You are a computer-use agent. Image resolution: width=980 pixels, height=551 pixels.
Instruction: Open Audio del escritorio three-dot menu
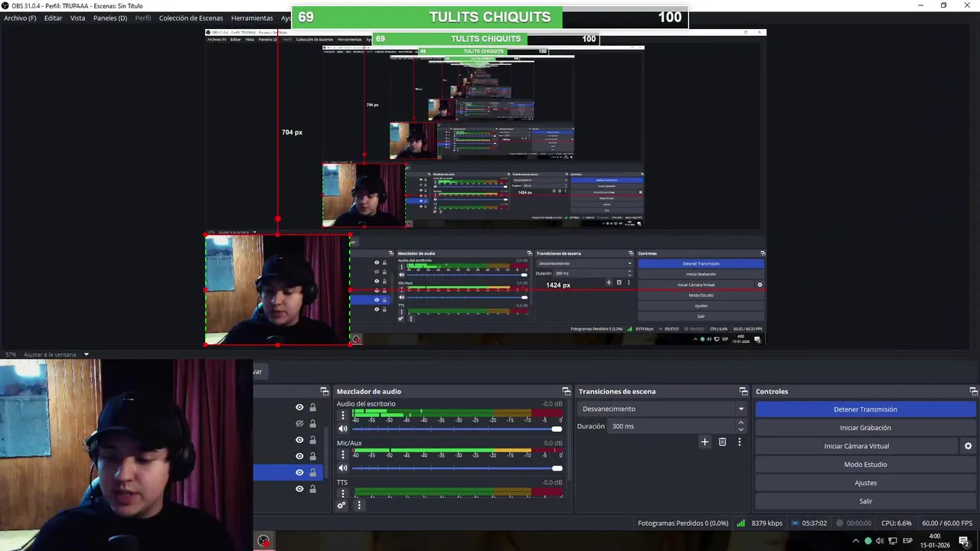343,415
